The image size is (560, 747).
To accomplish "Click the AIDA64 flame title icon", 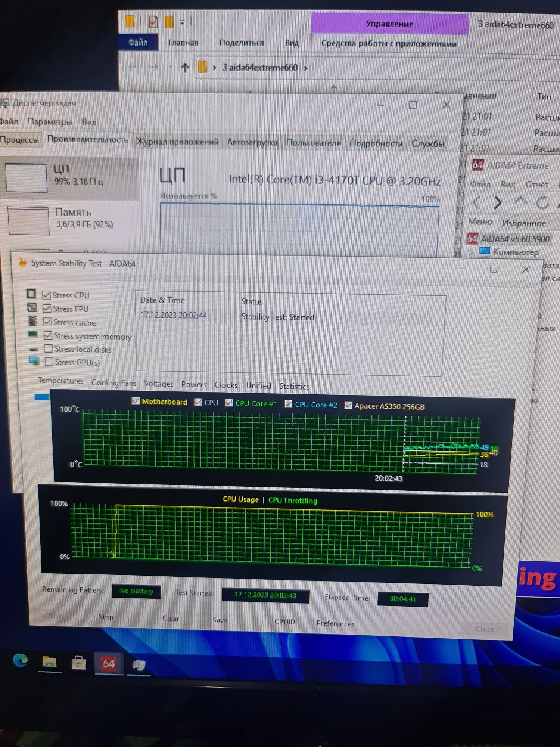I will click(22, 263).
